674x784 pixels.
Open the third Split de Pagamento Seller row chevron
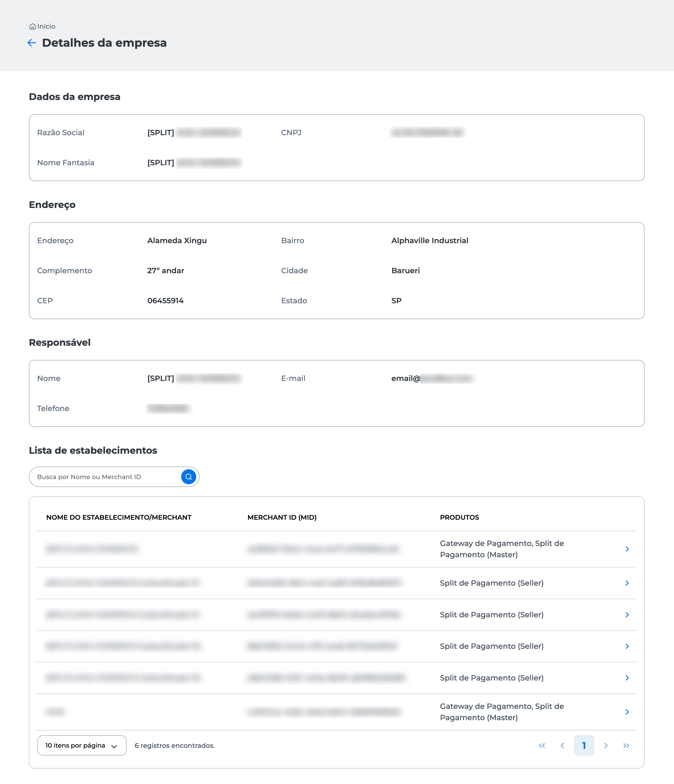pos(627,646)
